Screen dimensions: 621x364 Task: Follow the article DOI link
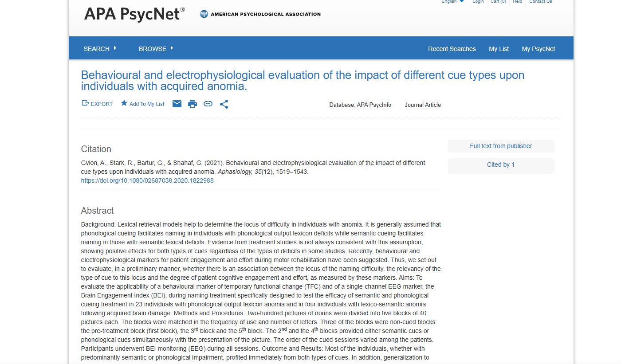pos(147,180)
